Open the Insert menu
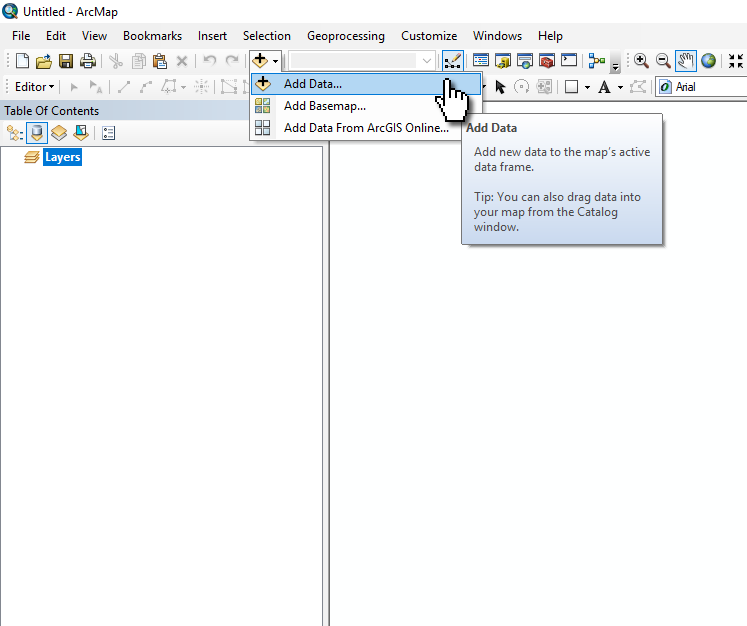 coord(212,36)
